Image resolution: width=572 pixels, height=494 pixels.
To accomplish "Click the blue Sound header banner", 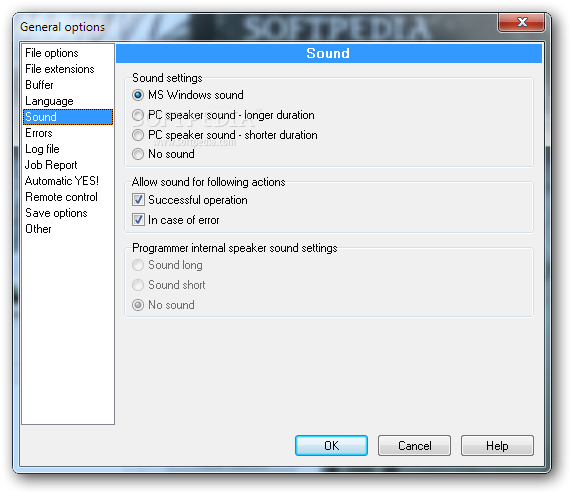I will 329,53.
